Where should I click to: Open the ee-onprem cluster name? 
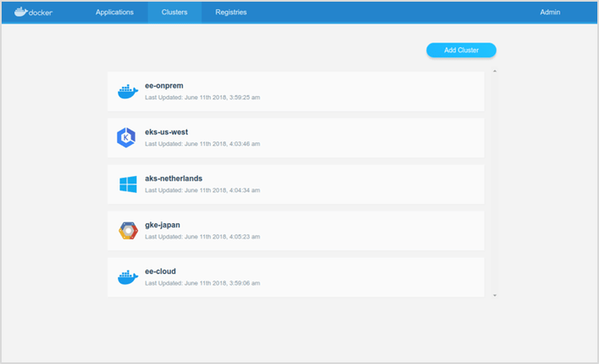coord(164,86)
